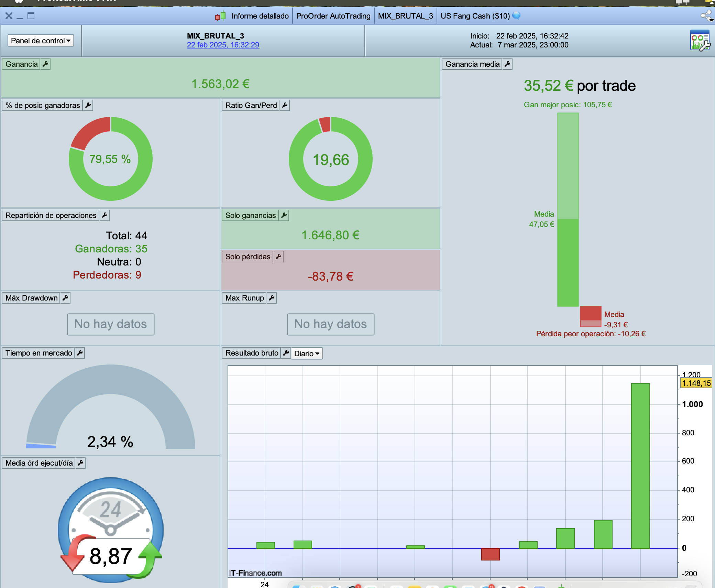Click the Solo pérdidas label button
The width and height of the screenshot is (715, 588).
click(x=248, y=257)
